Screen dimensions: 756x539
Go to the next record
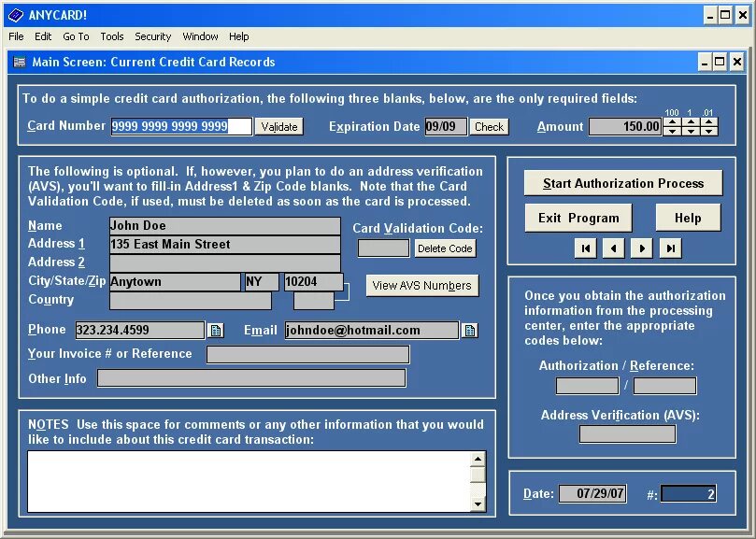point(642,248)
